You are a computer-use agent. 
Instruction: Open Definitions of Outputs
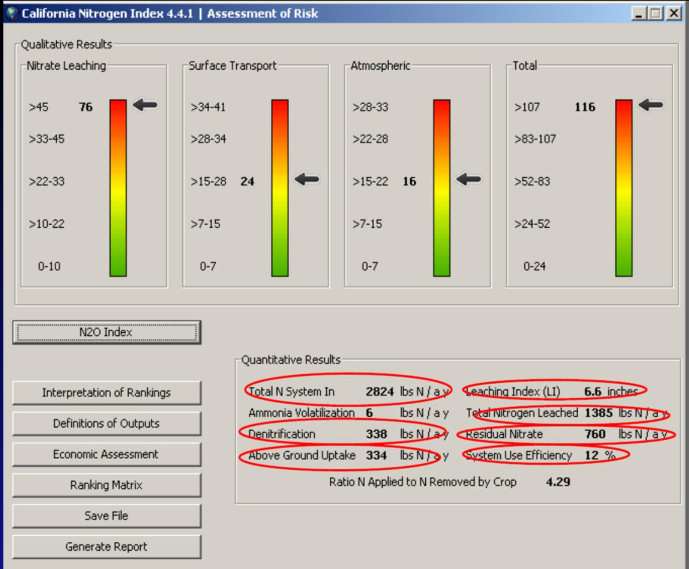pyautogui.click(x=106, y=424)
